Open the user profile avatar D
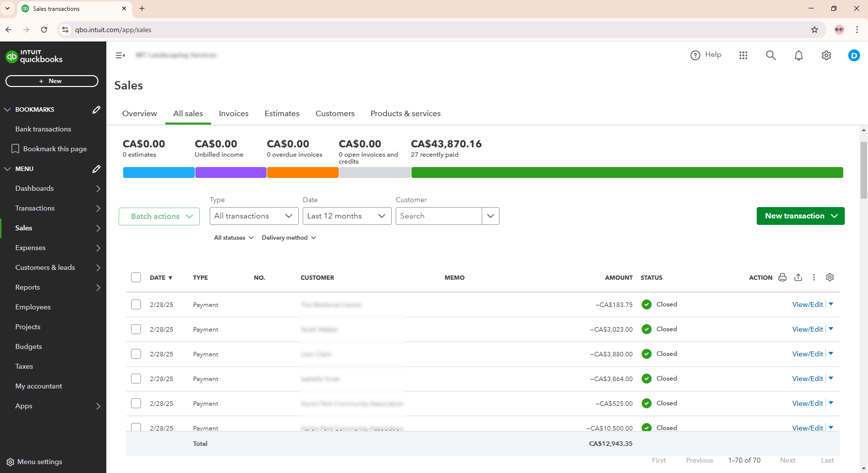 point(854,55)
